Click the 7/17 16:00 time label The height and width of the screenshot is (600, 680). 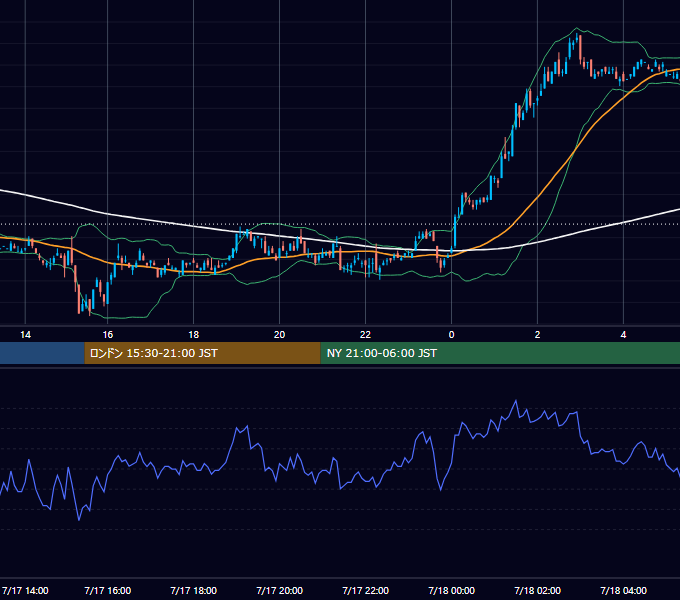[108, 591]
